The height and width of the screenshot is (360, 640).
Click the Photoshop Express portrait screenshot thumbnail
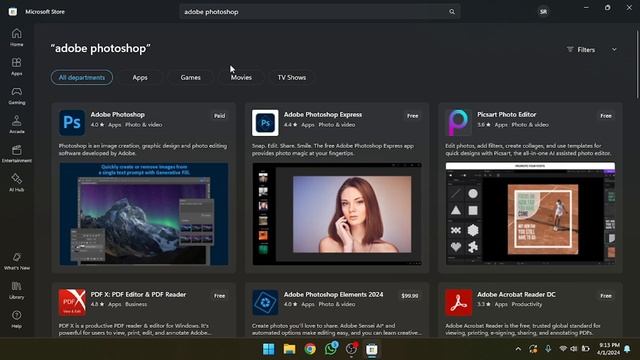click(337, 214)
